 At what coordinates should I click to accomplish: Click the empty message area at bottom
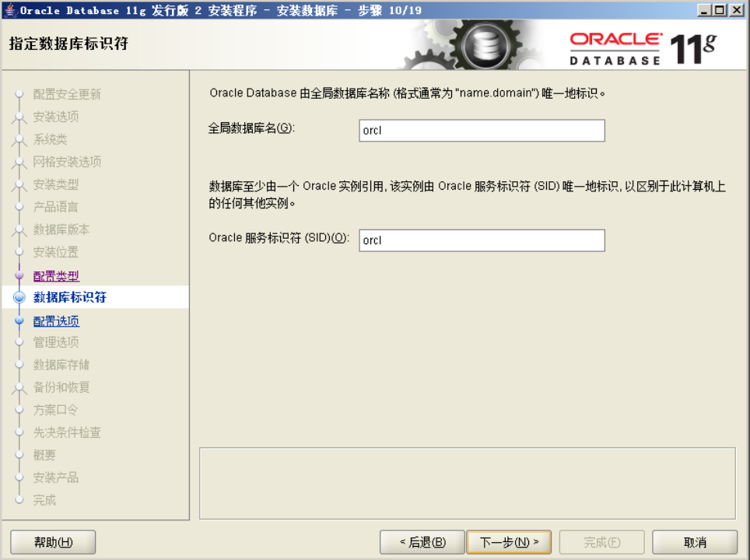point(468,484)
